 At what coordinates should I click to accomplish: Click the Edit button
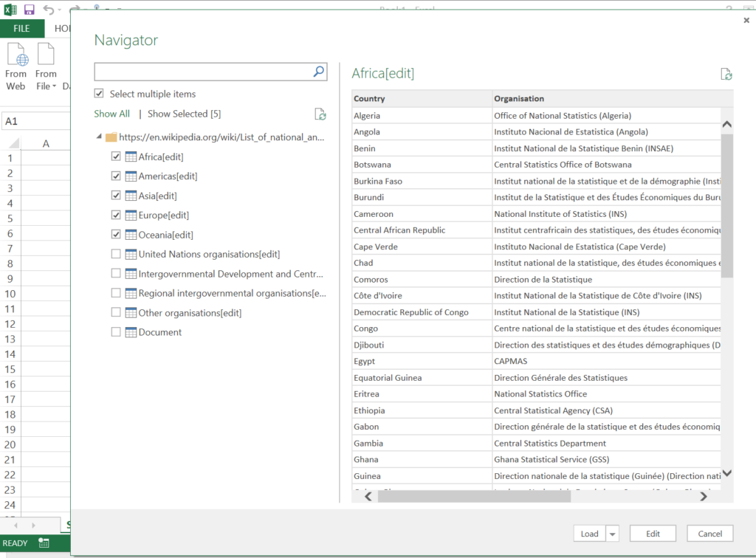click(653, 534)
